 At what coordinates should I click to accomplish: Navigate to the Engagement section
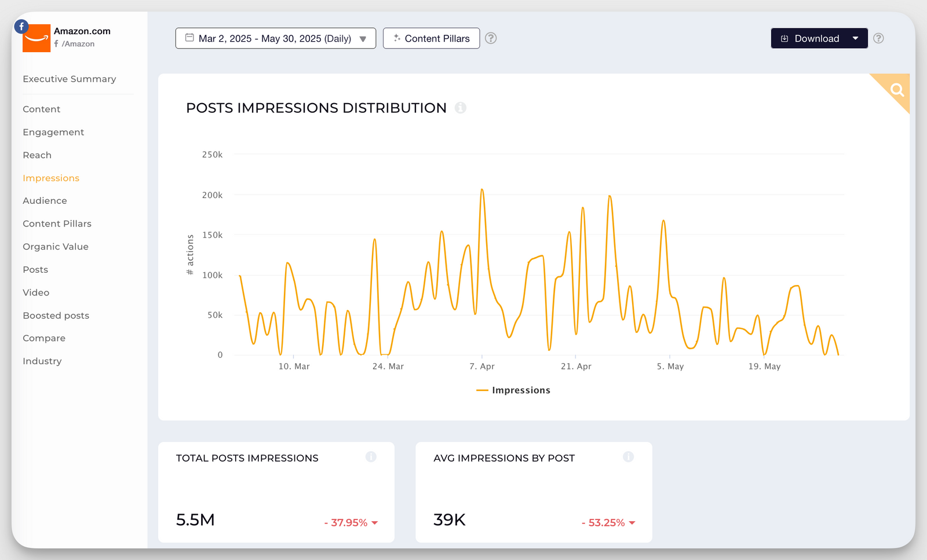point(53,132)
